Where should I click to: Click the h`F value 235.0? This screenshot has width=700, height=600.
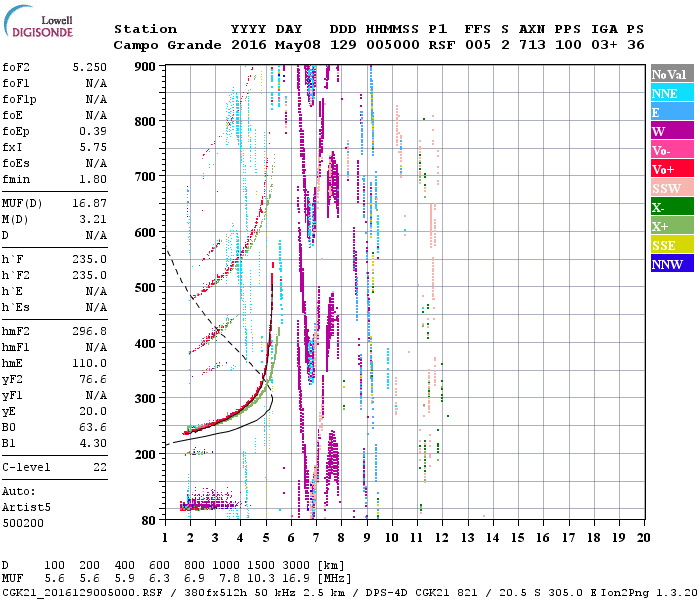pos(90,259)
